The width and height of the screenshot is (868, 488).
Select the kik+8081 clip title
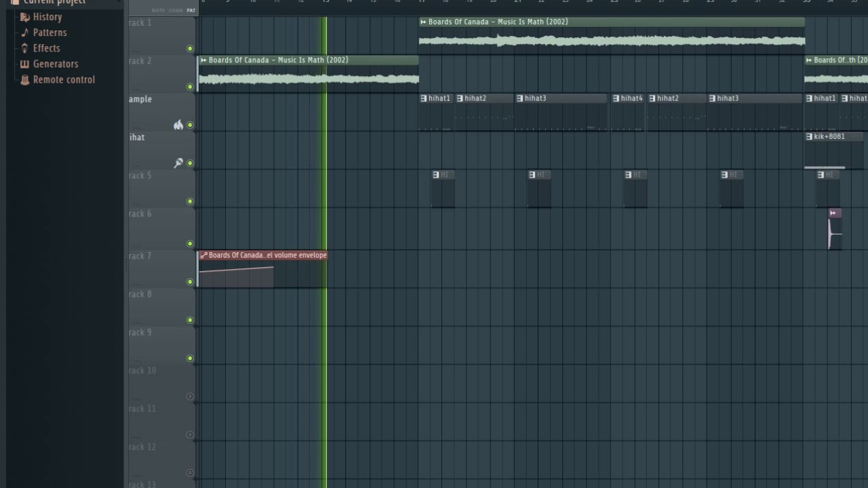click(829, 136)
